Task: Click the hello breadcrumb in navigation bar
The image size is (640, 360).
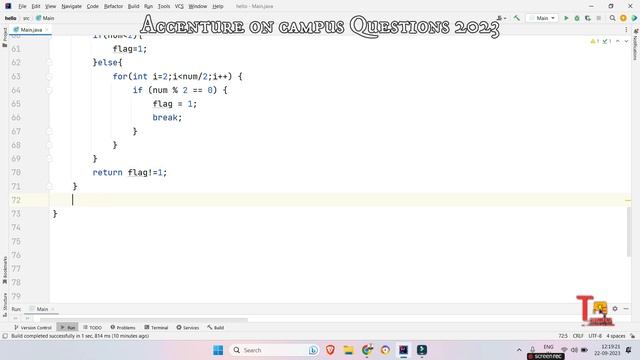Action: 11,18
